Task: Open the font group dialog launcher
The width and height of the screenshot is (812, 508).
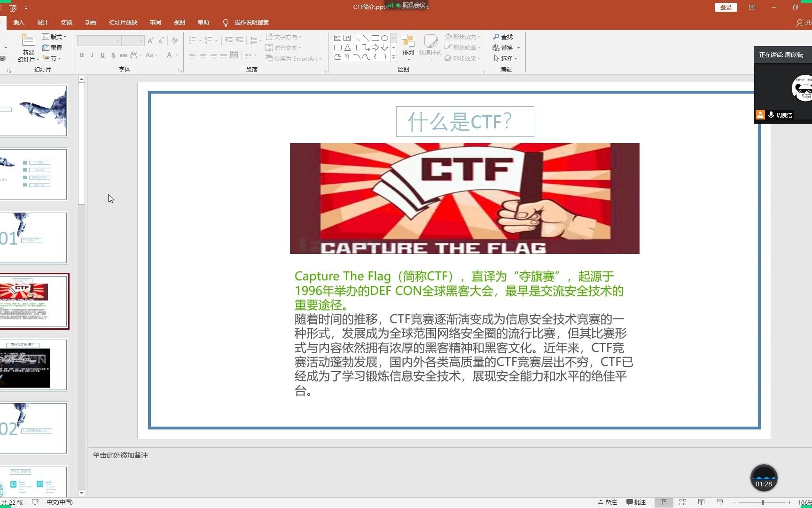Action: (x=180, y=71)
